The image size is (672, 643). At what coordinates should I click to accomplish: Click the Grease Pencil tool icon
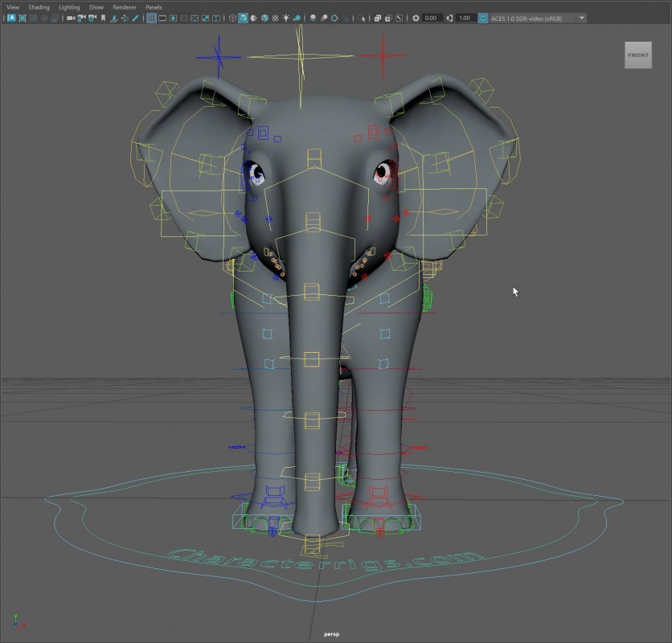click(x=135, y=18)
